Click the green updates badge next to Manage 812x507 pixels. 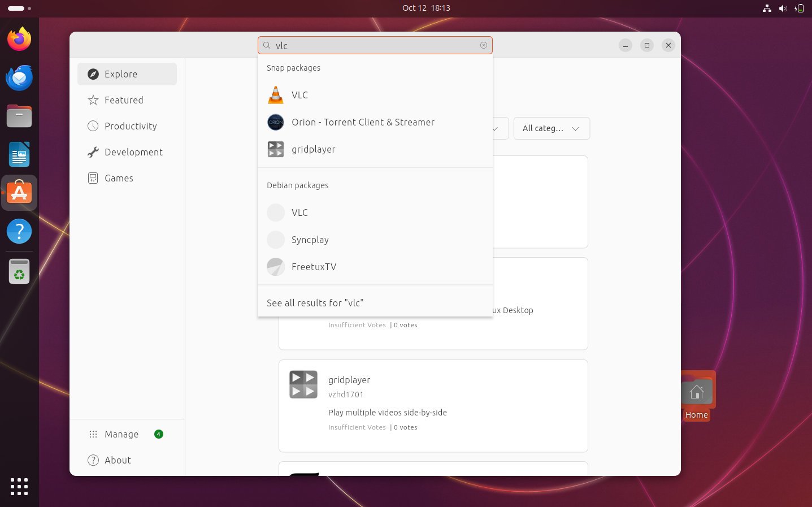pos(159,434)
